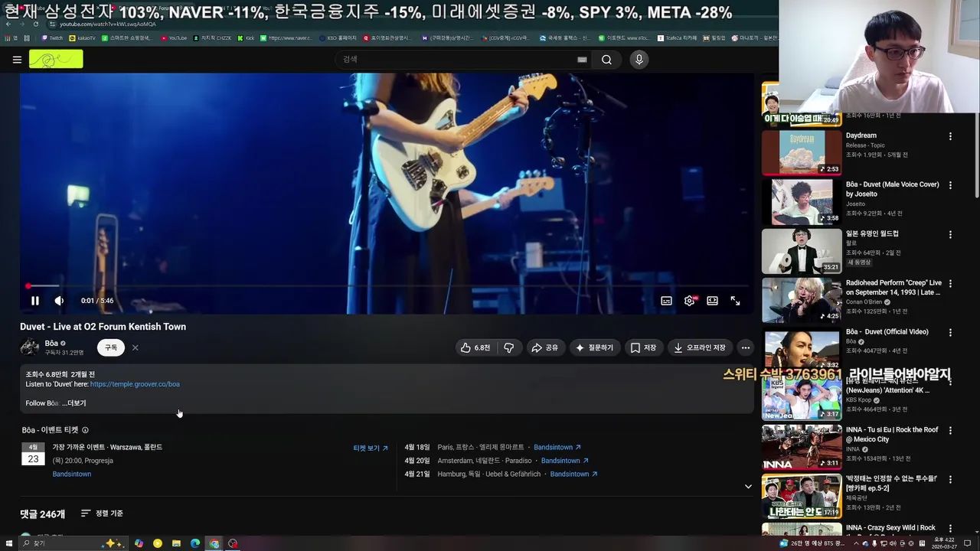Open the Daydream video thumbnail
The image size is (980, 551).
802,152
